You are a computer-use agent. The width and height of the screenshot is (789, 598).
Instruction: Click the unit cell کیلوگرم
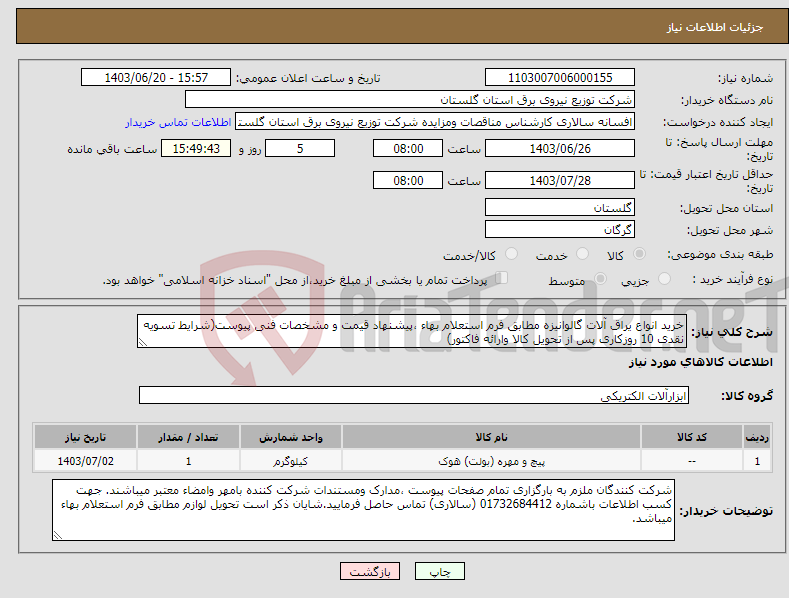(x=291, y=461)
